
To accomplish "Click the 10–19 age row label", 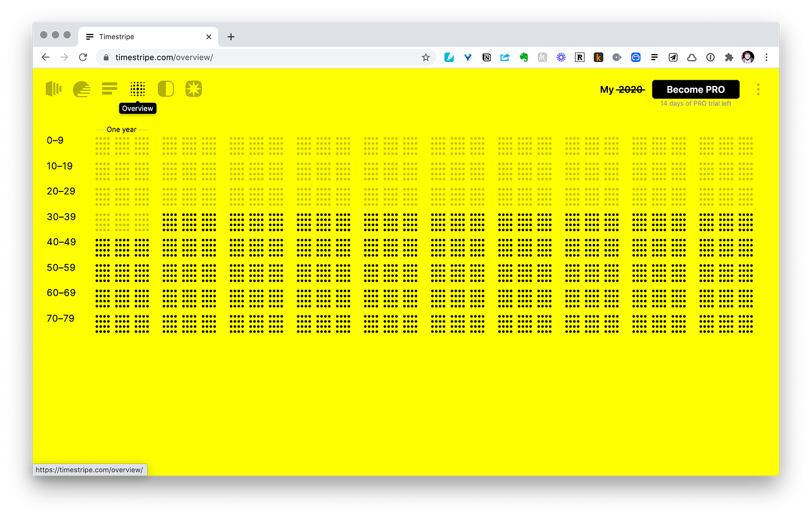I will pos(60,166).
